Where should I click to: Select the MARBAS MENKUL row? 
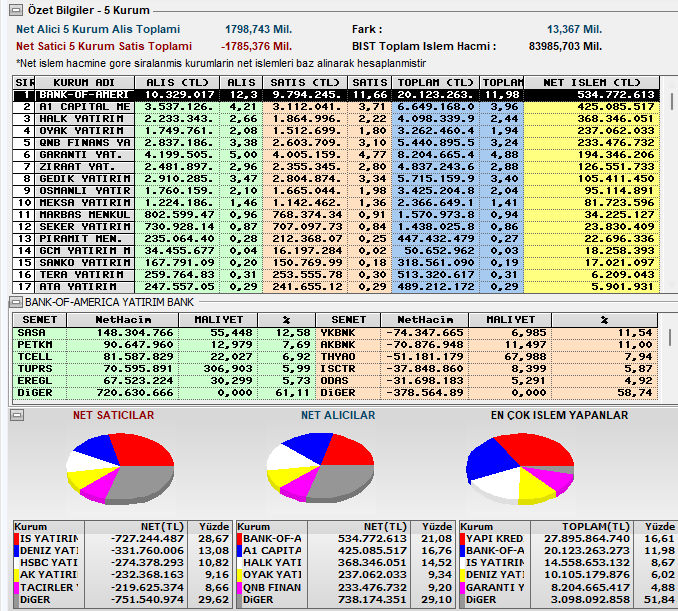[336, 215]
